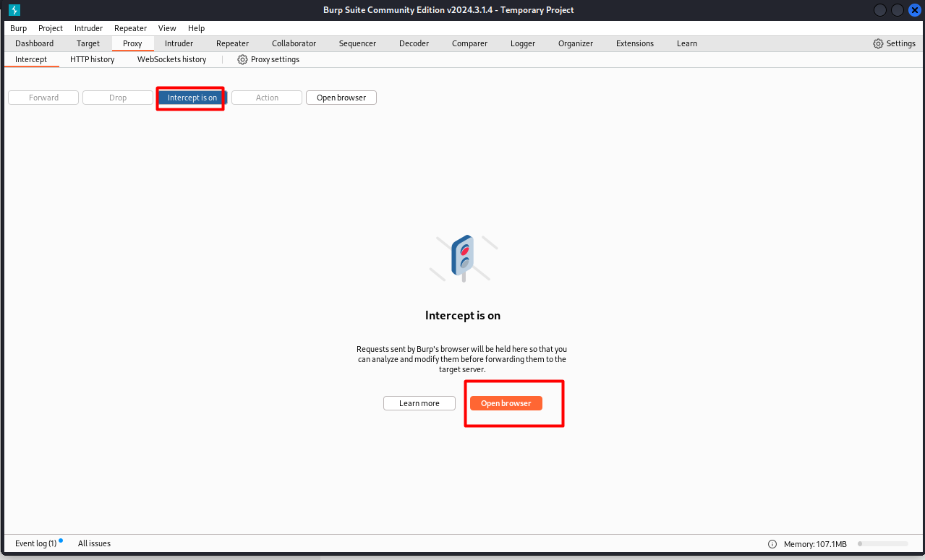
Task: Expand the View menu
Action: 167,28
